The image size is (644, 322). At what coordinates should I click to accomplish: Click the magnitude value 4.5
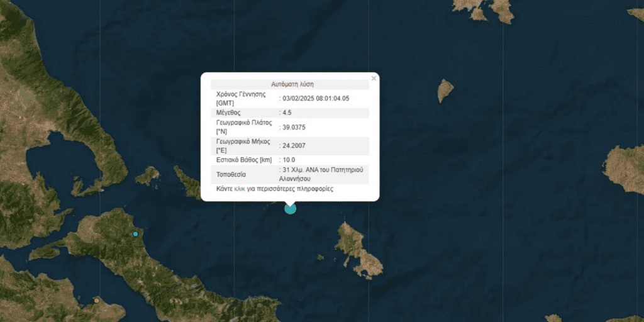pos(287,113)
